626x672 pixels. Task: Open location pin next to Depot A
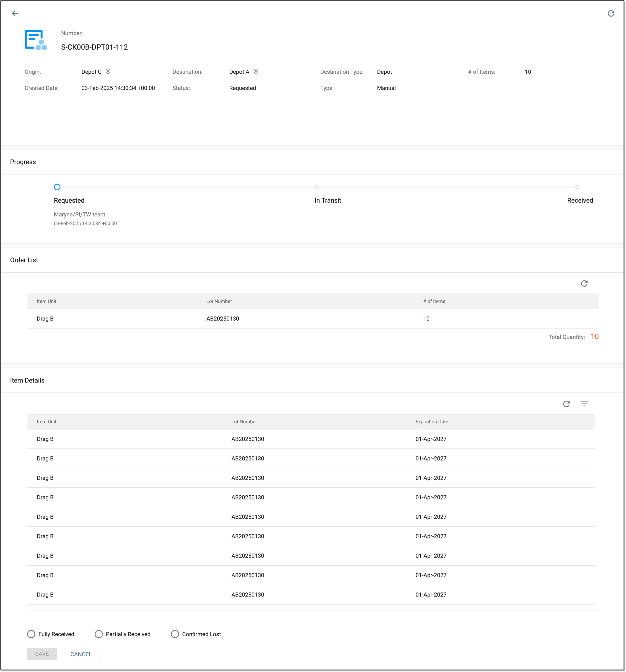[256, 72]
